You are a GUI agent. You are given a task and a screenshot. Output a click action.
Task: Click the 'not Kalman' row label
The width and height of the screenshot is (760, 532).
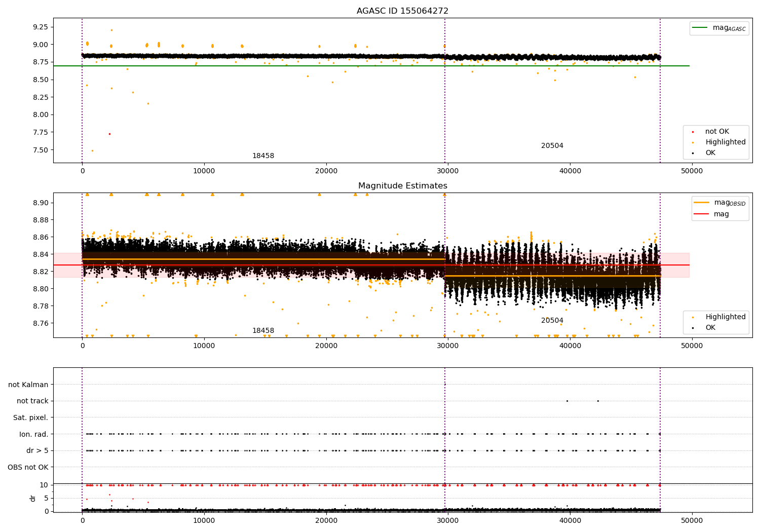(28, 385)
